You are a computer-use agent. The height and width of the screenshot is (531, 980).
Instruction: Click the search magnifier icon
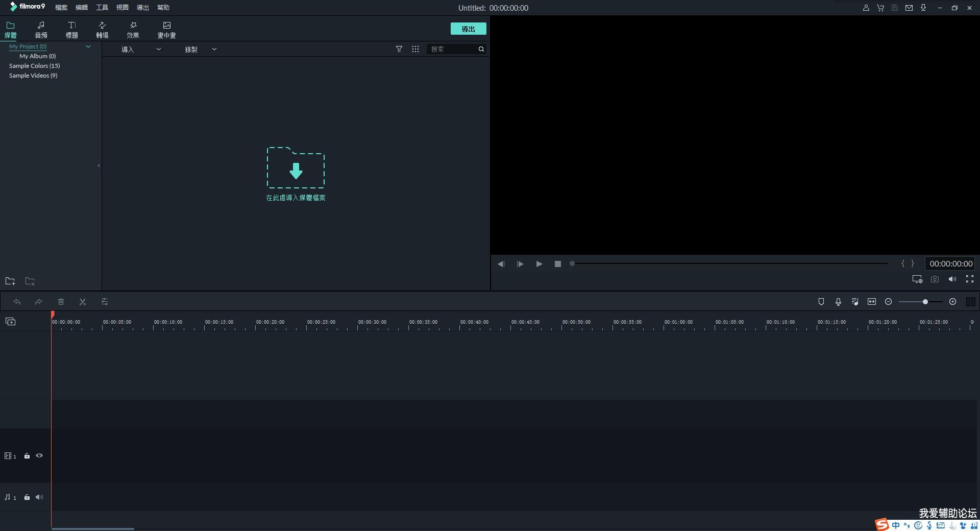pyautogui.click(x=481, y=49)
